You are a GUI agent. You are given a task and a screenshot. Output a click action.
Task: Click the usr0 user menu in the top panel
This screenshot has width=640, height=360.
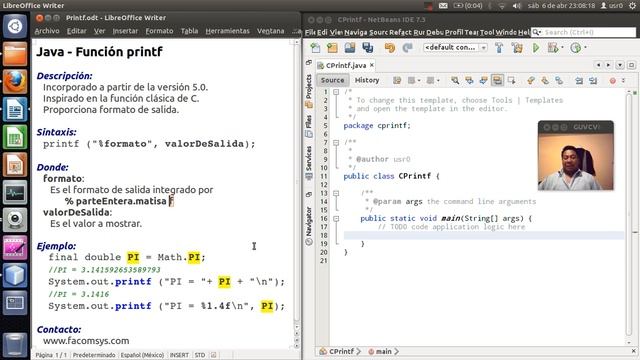(x=611, y=6)
